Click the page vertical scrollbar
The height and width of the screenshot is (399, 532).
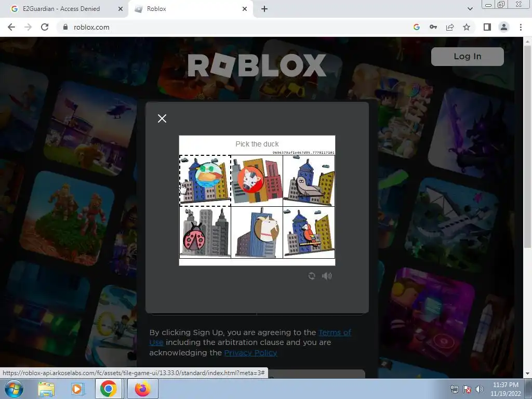[x=527, y=146]
